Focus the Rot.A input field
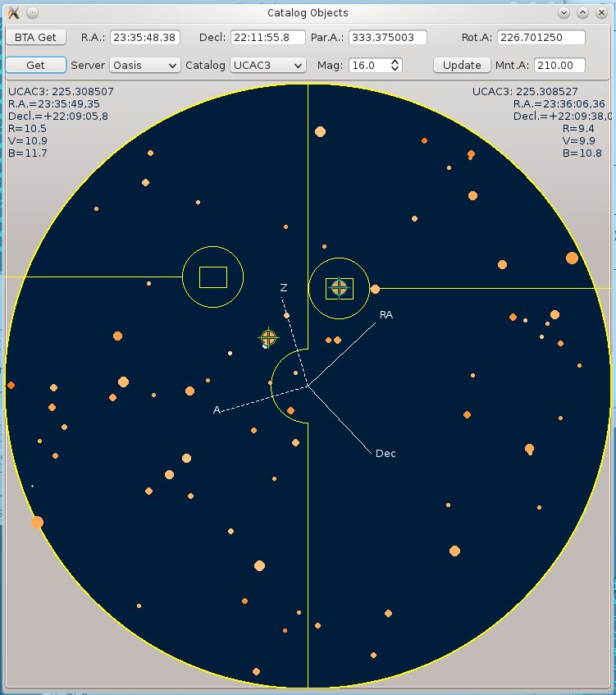The width and height of the screenshot is (616, 695). pos(541,37)
